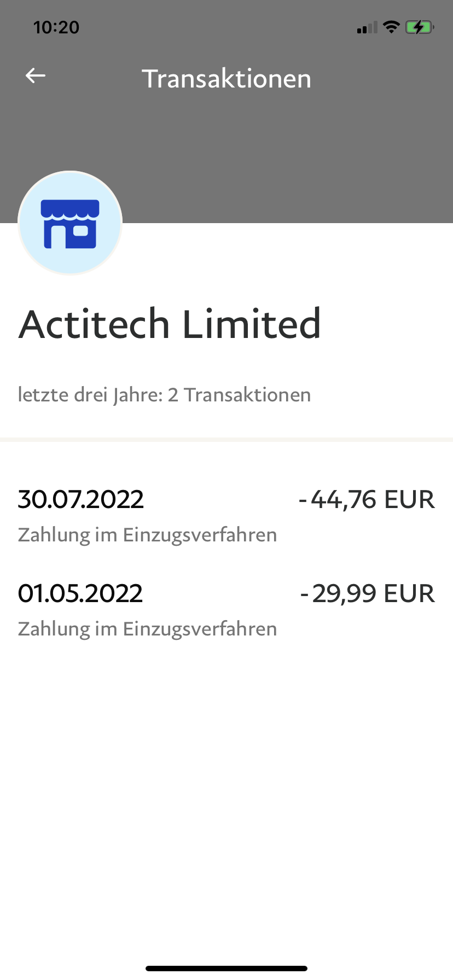Tap the home indicator bar
Screen dimensions: 453x980
pyautogui.click(x=226, y=969)
